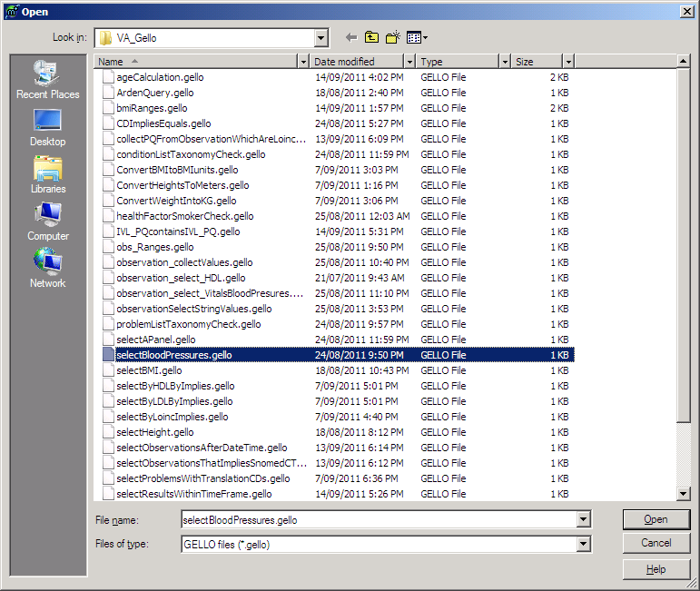Screen dimensions: 700x591
Task: Sort by Size column header
Action: [x=537, y=62]
